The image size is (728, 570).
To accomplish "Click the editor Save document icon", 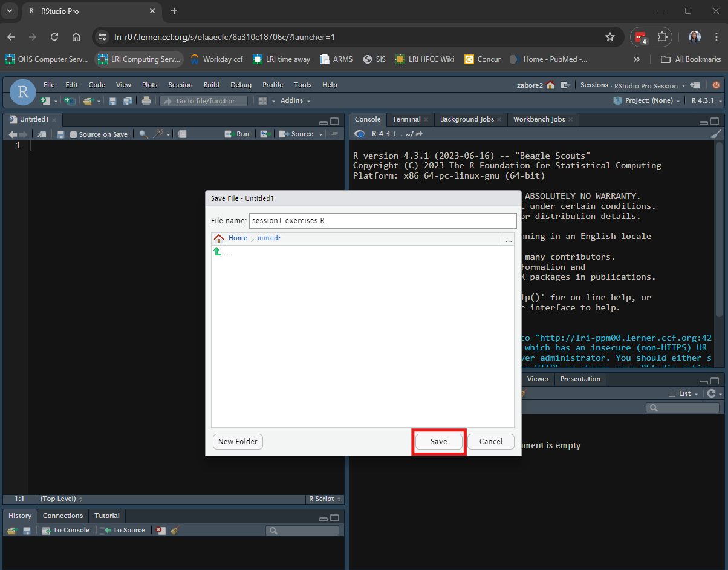I will coord(60,134).
